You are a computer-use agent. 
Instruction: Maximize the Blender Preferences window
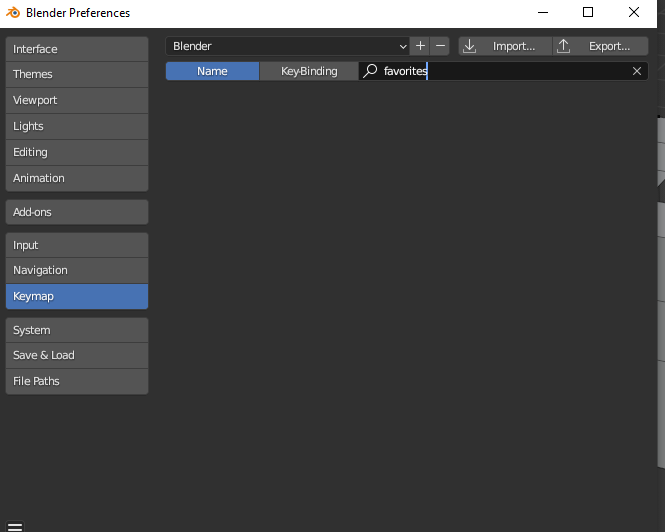[588, 13]
